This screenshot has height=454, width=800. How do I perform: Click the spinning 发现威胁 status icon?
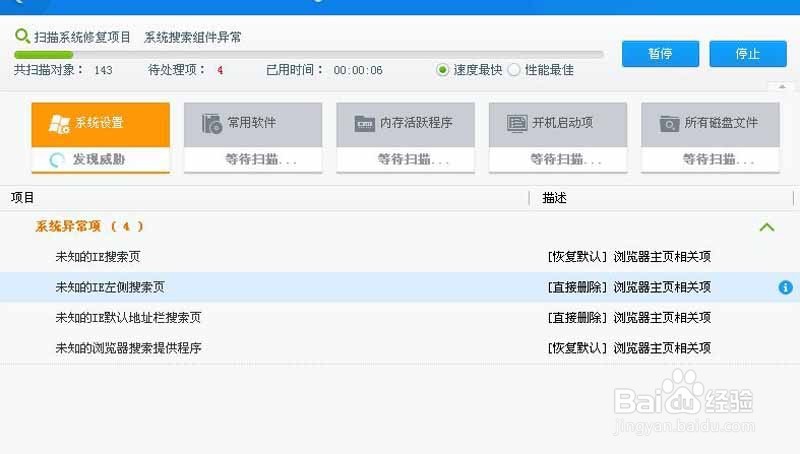[x=57, y=160]
